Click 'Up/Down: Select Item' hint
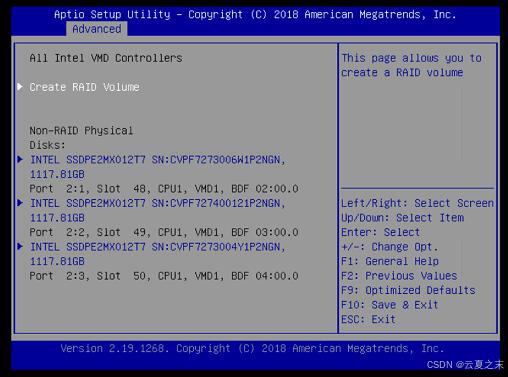 click(403, 218)
